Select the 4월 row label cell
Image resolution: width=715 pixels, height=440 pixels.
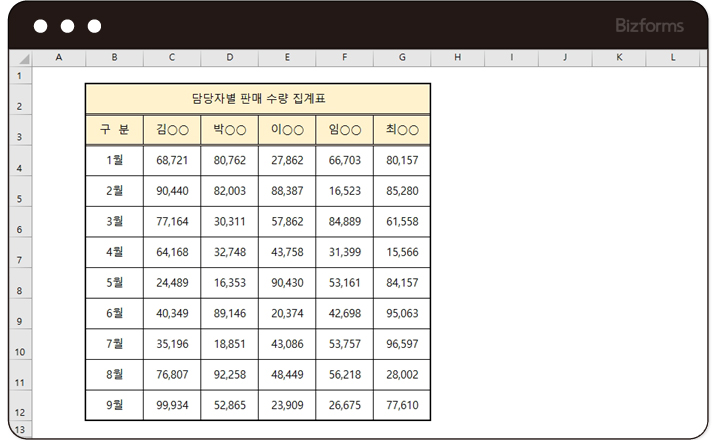point(114,252)
